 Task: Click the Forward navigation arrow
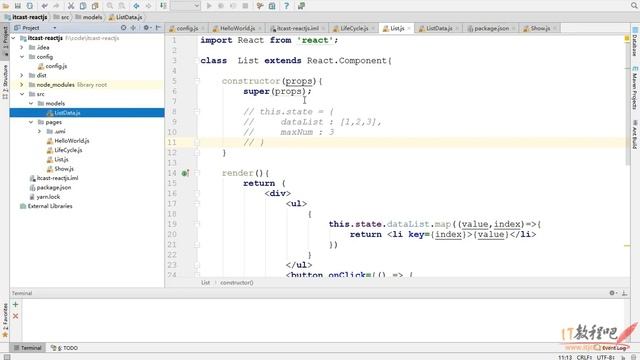coord(148,6)
